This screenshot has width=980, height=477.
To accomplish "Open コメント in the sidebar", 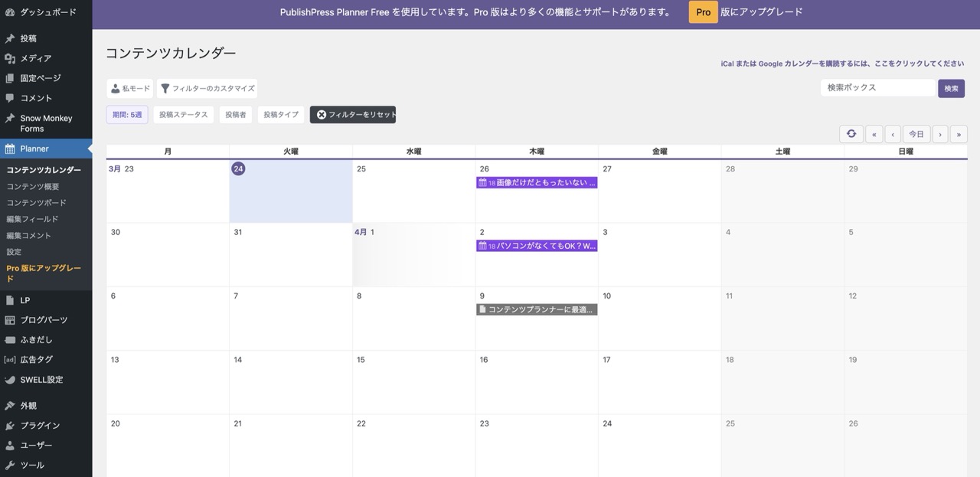I will coord(36,98).
